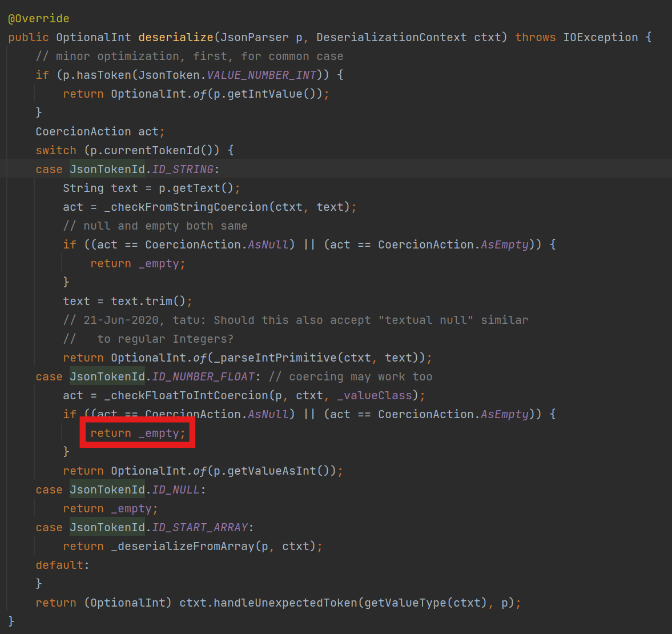
Task: Click the DeserializationContext parameter type
Action: click(391, 37)
